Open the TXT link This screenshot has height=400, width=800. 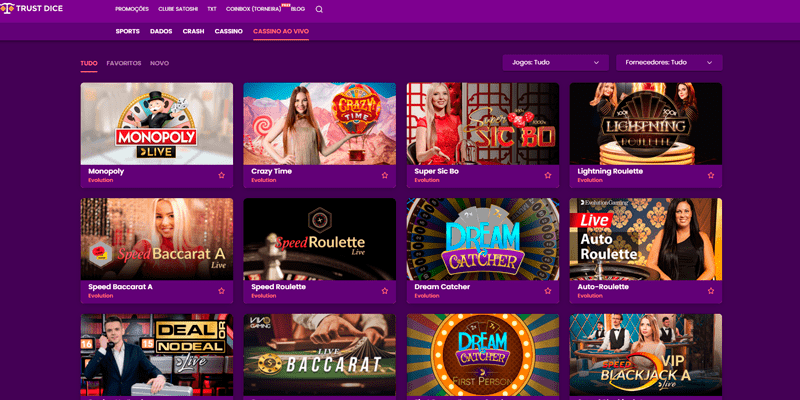pyautogui.click(x=212, y=9)
